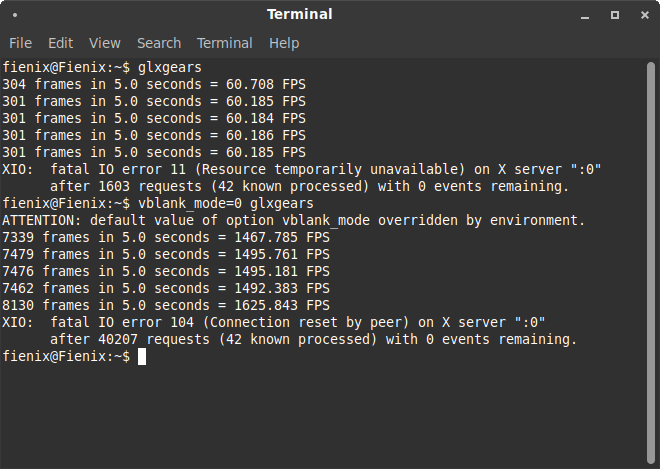Open the File menu

tap(20, 43)
